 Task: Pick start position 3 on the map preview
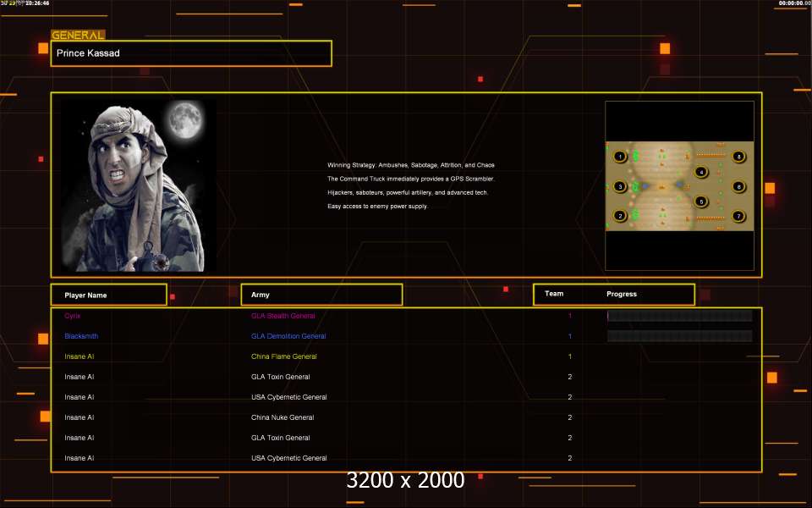pos(620,186)
